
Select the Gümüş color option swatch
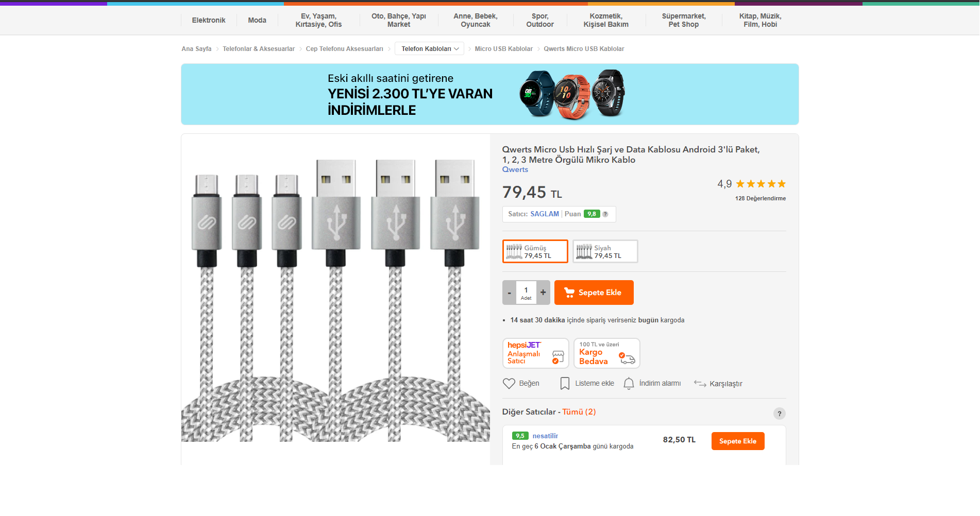point(535,251)
